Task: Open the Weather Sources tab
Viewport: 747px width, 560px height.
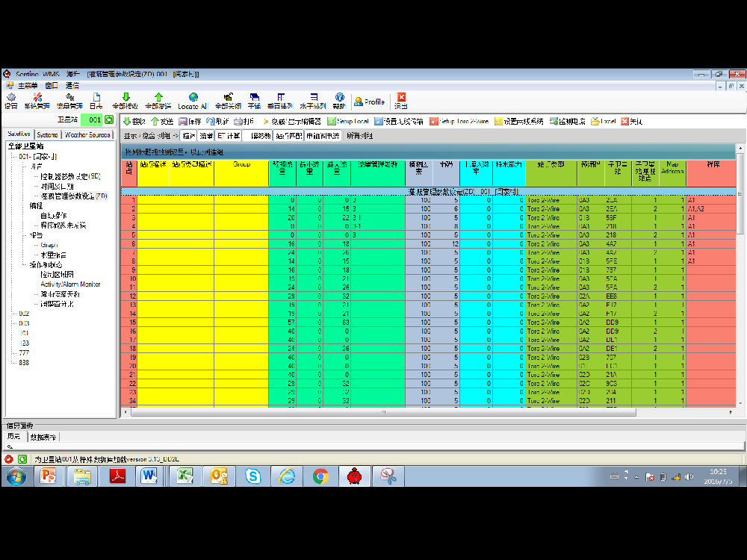Action: point(87,135)
